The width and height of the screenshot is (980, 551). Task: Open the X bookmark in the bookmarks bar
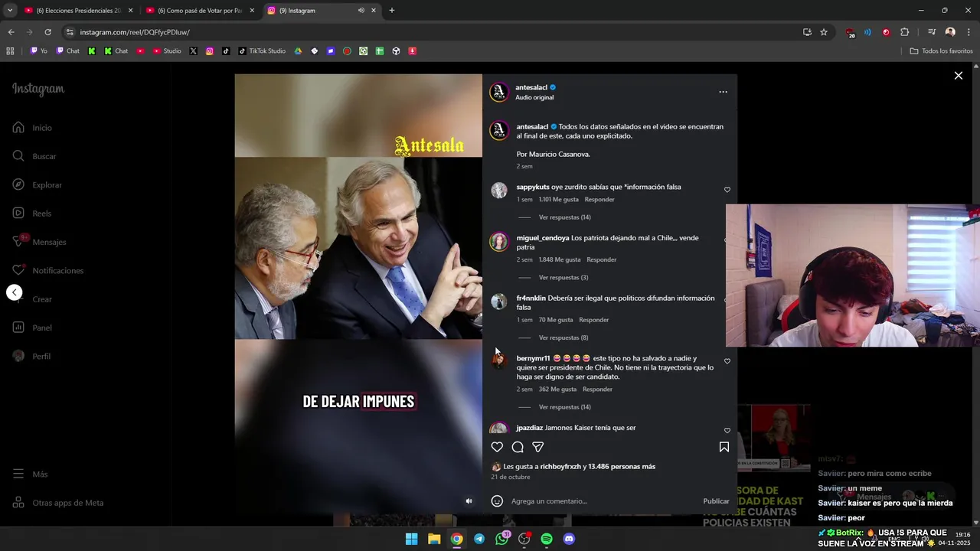pyautogui.click(x=193, y=51)
